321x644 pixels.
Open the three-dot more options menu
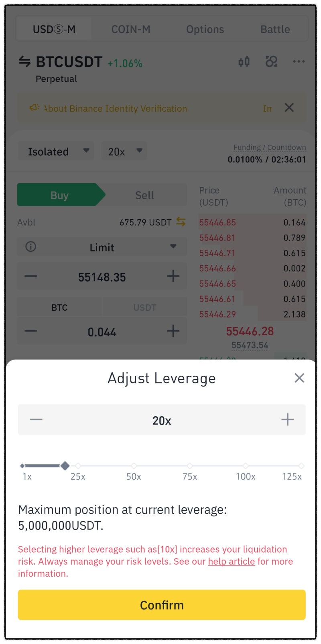pyautogui.click(x=299, y=62)
